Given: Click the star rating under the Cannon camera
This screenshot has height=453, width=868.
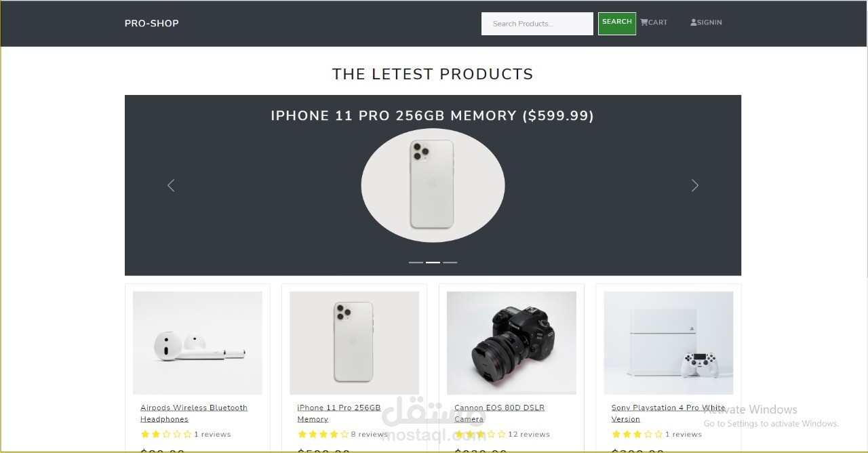Looking at the screenshot, I should (481, 433).
